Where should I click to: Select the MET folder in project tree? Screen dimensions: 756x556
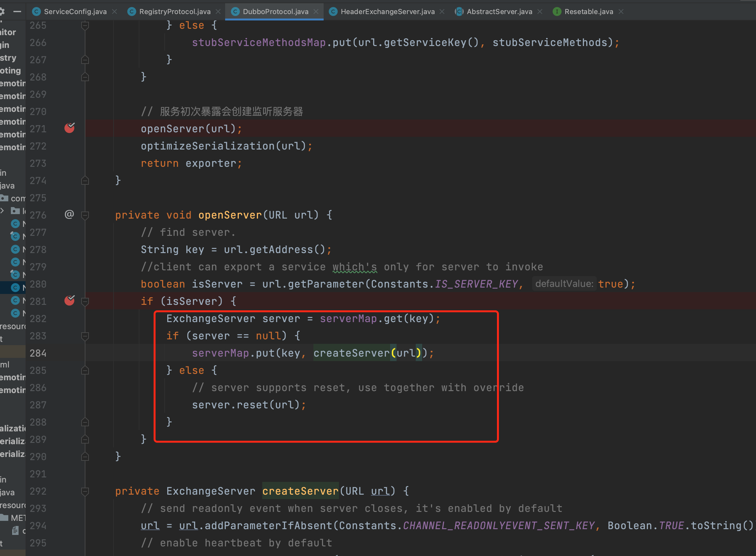[13, 518]
